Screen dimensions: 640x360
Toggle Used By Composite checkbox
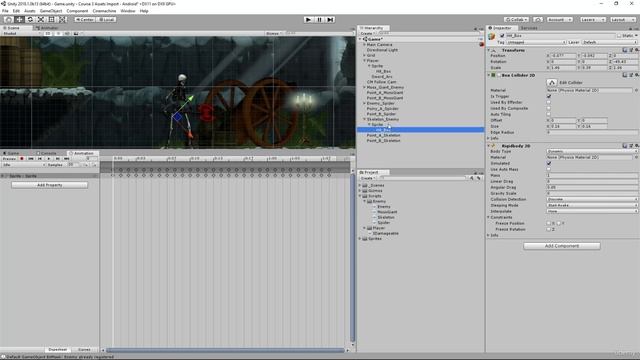[549, 109]
